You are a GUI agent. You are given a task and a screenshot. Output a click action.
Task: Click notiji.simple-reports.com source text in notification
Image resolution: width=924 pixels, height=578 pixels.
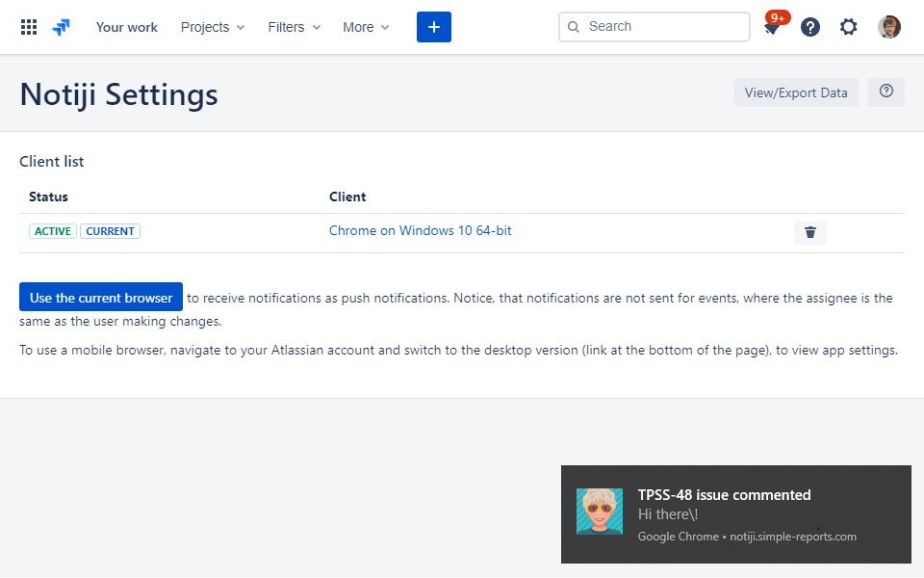click(x=792, y=537)
